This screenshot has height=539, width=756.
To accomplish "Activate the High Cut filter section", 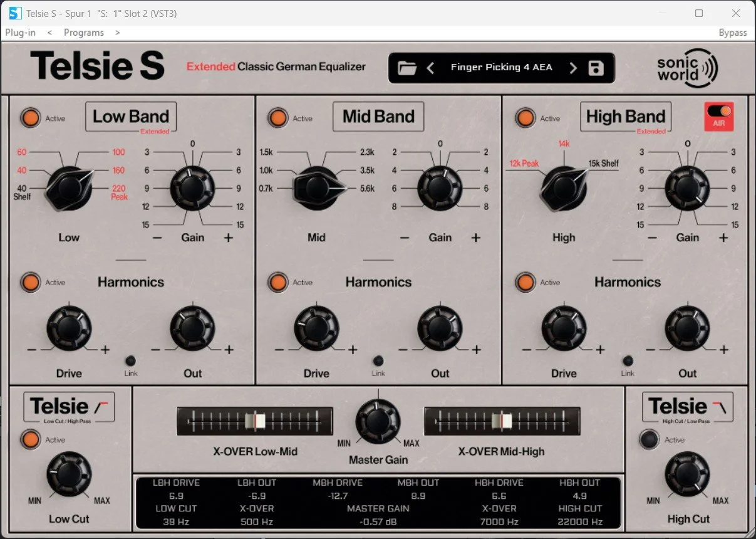I will pyautogui.click(x=650, y=439).
